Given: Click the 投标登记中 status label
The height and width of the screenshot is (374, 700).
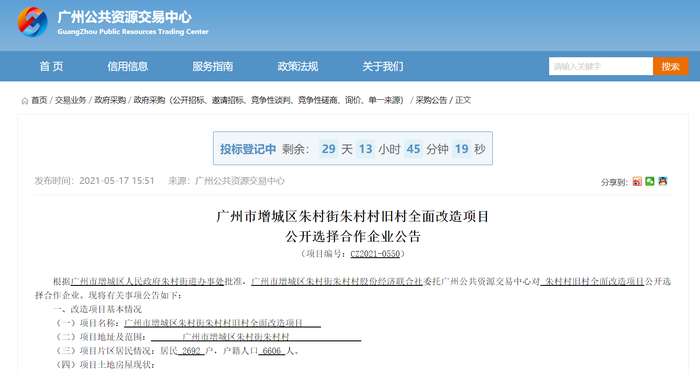Looking at the screenshot, I should 248,149.
